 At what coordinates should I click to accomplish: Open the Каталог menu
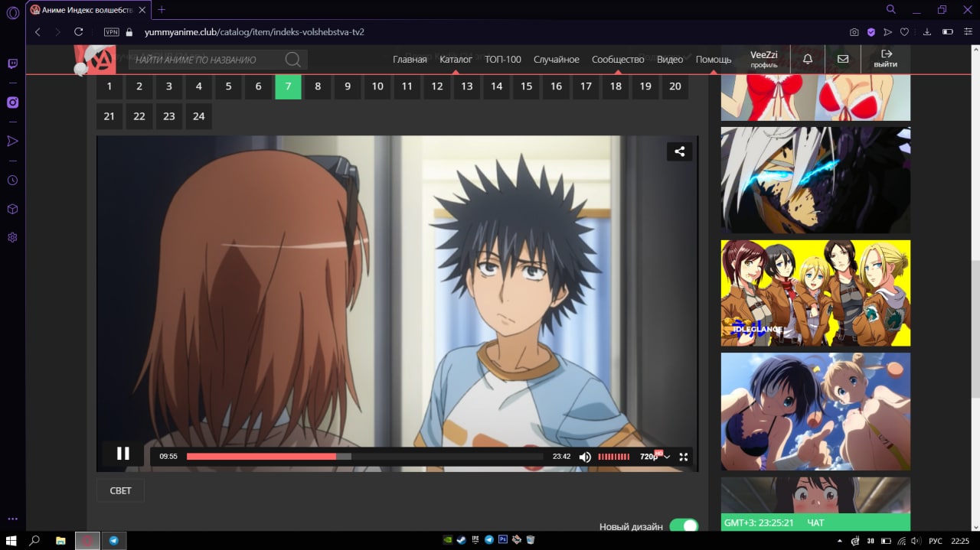[456, 59]
